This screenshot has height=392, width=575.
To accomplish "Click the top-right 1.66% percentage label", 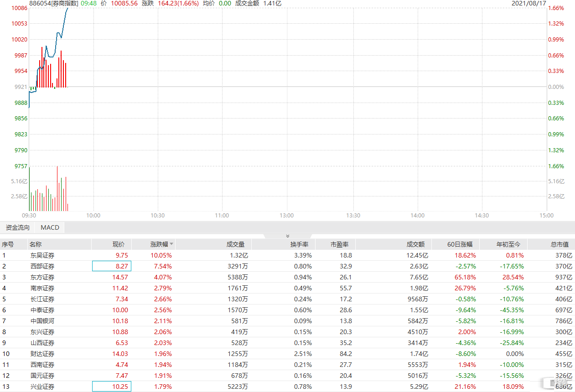I will (556, 8).
